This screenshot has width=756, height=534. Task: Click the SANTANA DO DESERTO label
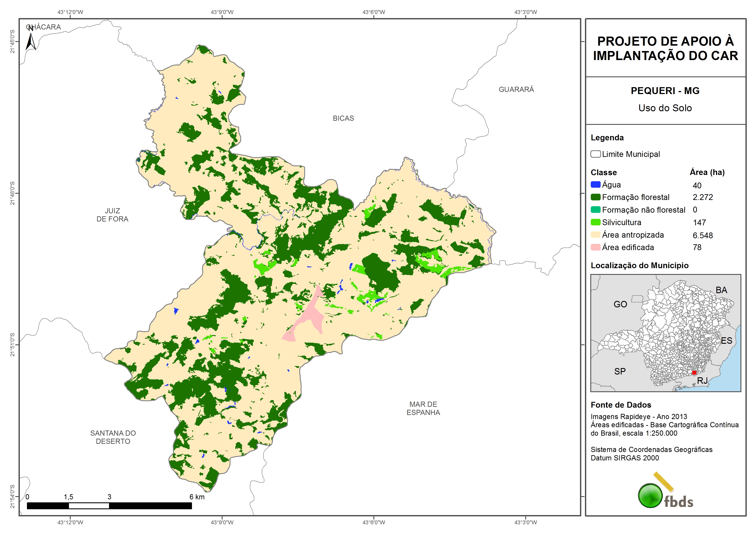(x=113, y=437)
